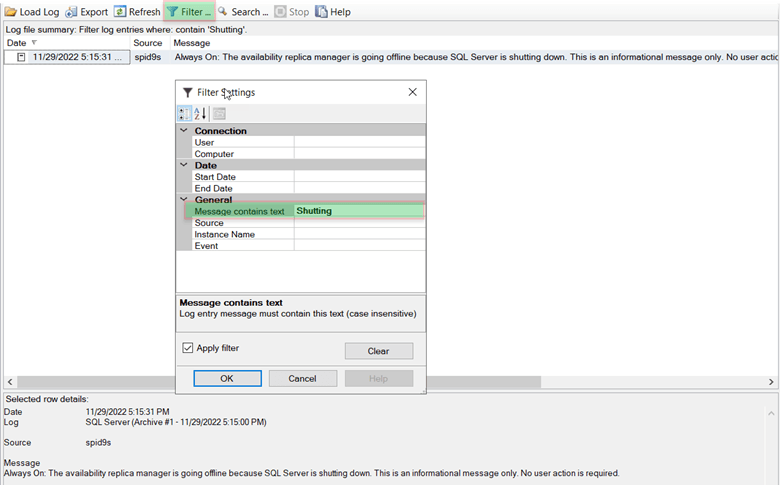Click the Property Pages icon
780x485 pixels.
pyautogui.click(x=219, y=113)
